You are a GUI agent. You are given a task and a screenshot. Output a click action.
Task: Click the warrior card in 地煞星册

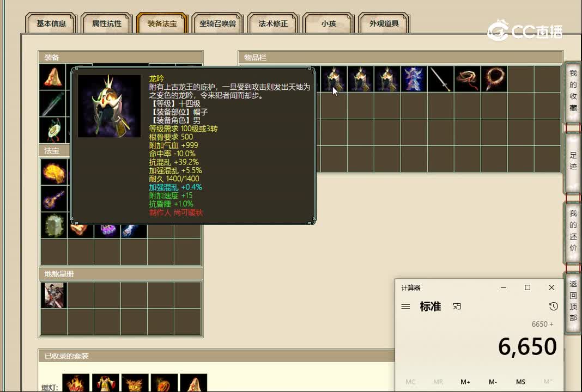coord(54,295)
